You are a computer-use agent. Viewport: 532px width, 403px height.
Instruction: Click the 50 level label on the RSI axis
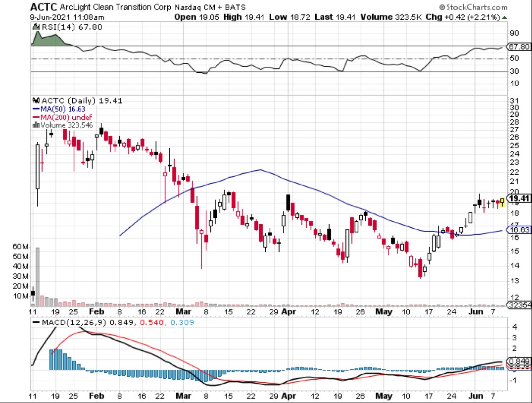click(514, 58)
